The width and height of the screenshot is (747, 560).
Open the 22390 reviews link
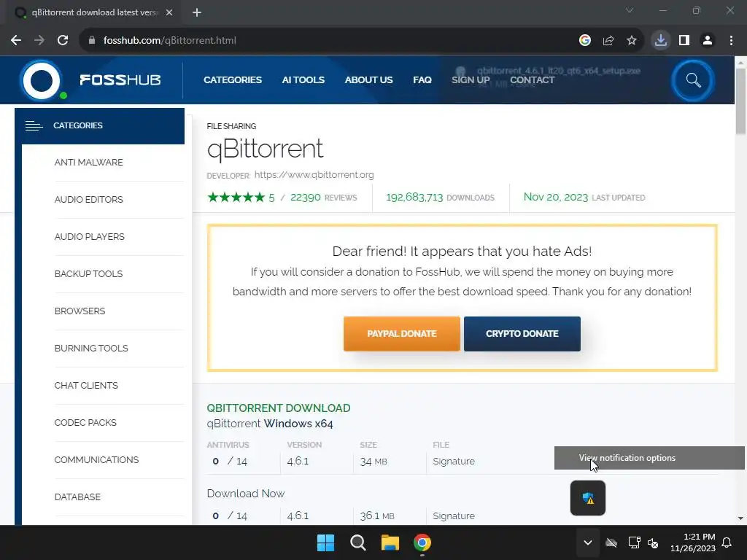323,197
